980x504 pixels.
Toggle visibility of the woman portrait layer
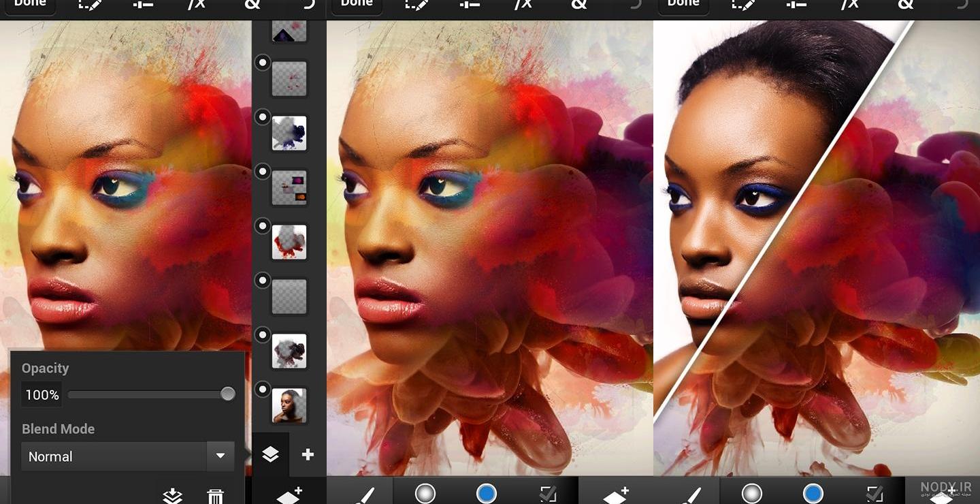262,390
